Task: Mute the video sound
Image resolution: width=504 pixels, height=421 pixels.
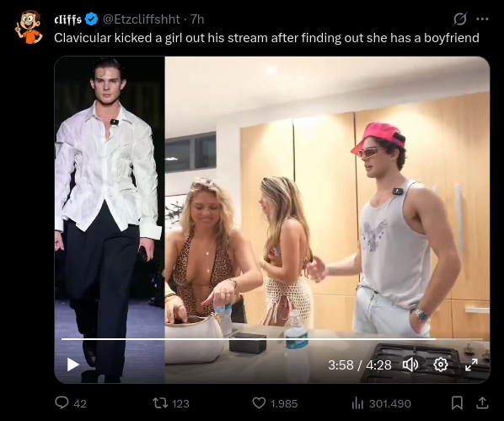Action: point(410,364)
